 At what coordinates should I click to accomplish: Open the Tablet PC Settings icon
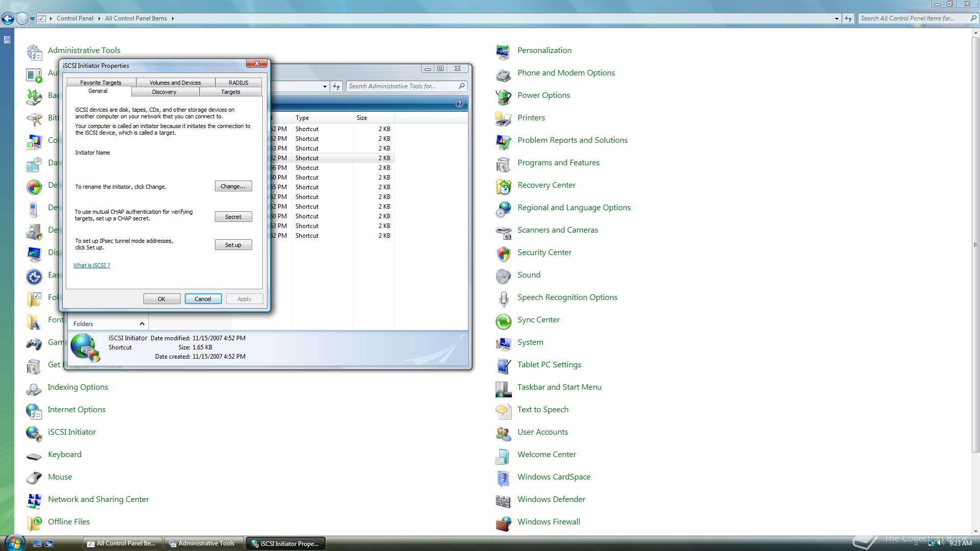click(x=503, y=365)
